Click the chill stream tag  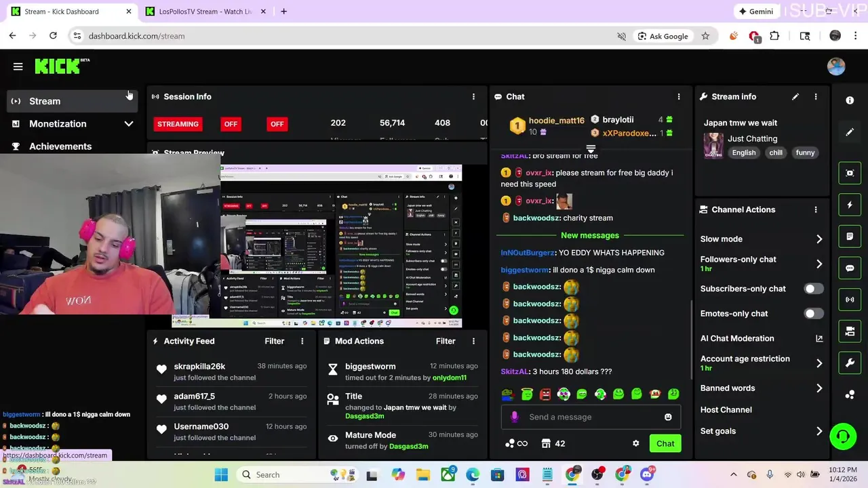tap(776, 152)
